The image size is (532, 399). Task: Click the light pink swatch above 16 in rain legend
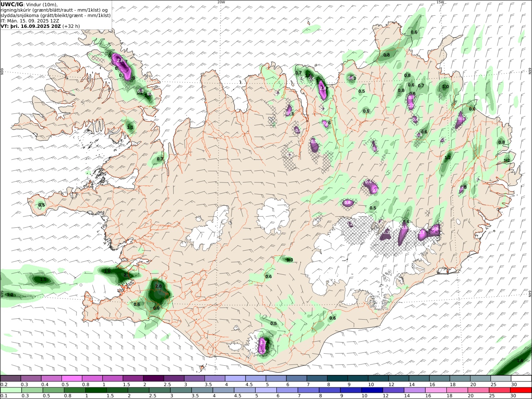tap(436, 390)
